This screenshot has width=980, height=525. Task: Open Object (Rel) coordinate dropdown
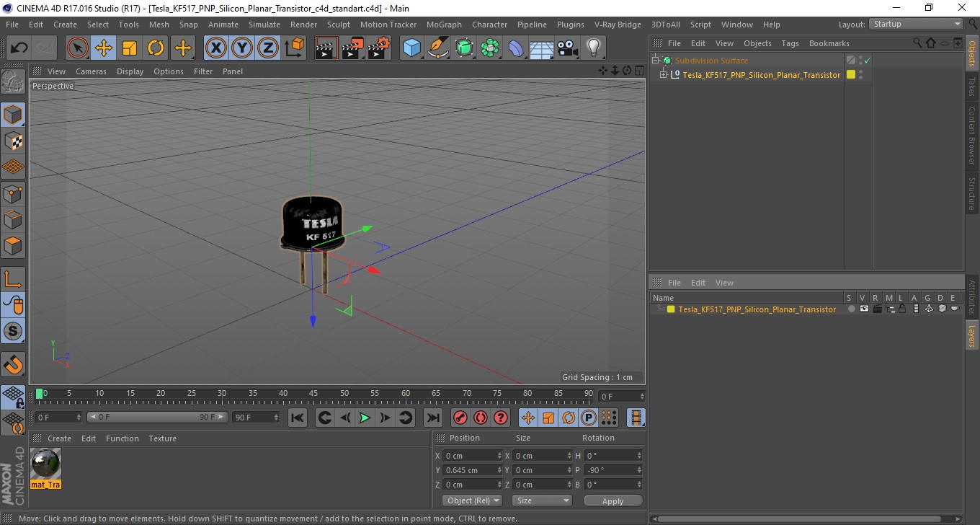point(473,500)
